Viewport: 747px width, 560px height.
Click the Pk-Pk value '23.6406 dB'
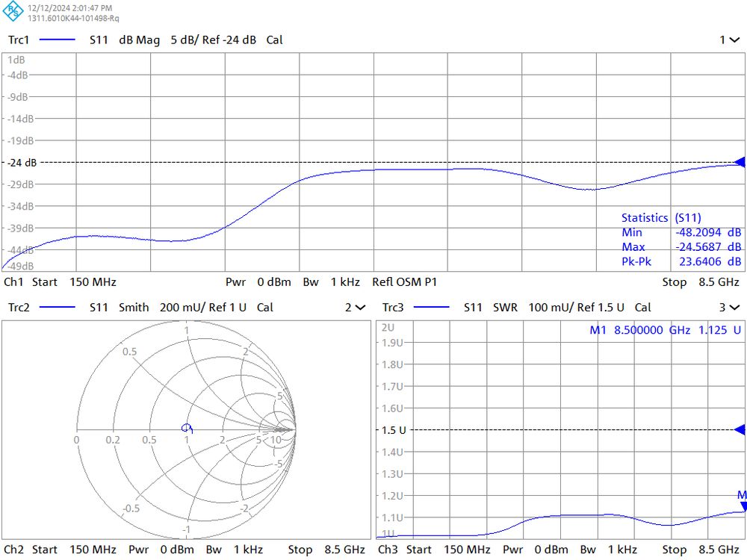click(x=710, y=261)
